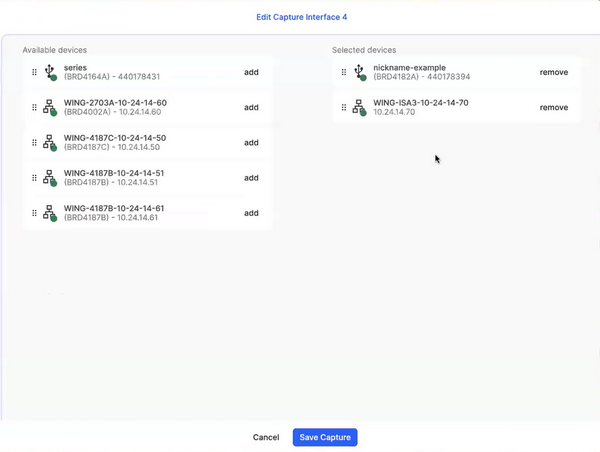Click drag handle beside WING-2703A-10-24-14-60

tap(34, 108)
